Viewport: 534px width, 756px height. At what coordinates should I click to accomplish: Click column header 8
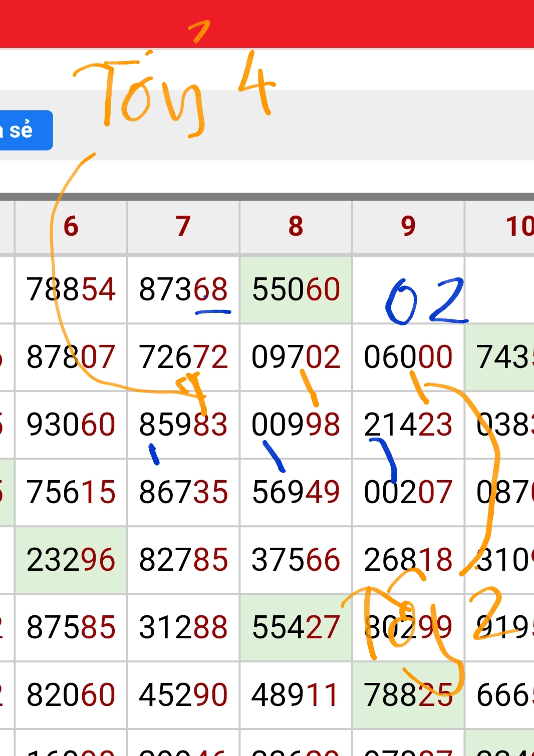tap(296, 226)
